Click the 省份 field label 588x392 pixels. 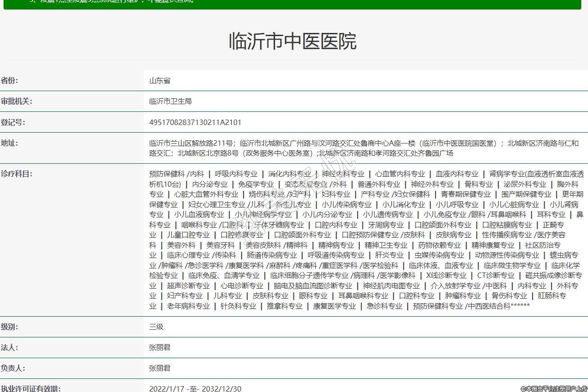point(10,81)
